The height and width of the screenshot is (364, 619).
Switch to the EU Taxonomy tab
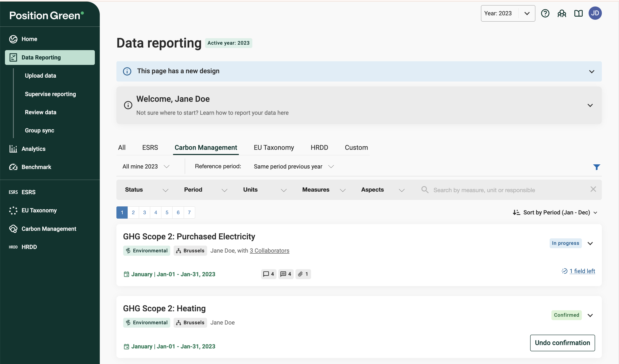tap(274, 147)
